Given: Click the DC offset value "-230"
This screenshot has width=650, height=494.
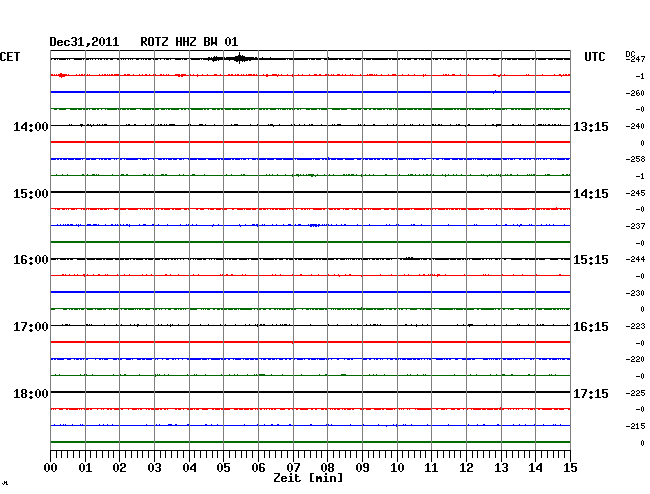Looking at the screenshot, I should tap(635, 293).
